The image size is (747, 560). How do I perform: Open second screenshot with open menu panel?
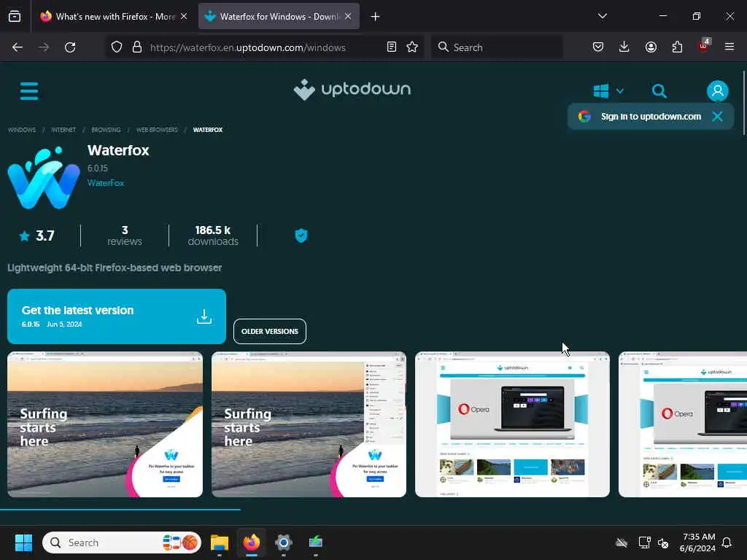pos(309,424)
